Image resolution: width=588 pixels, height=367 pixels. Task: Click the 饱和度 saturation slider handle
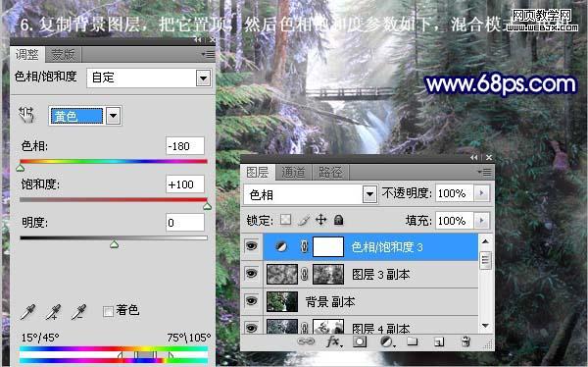207,206
